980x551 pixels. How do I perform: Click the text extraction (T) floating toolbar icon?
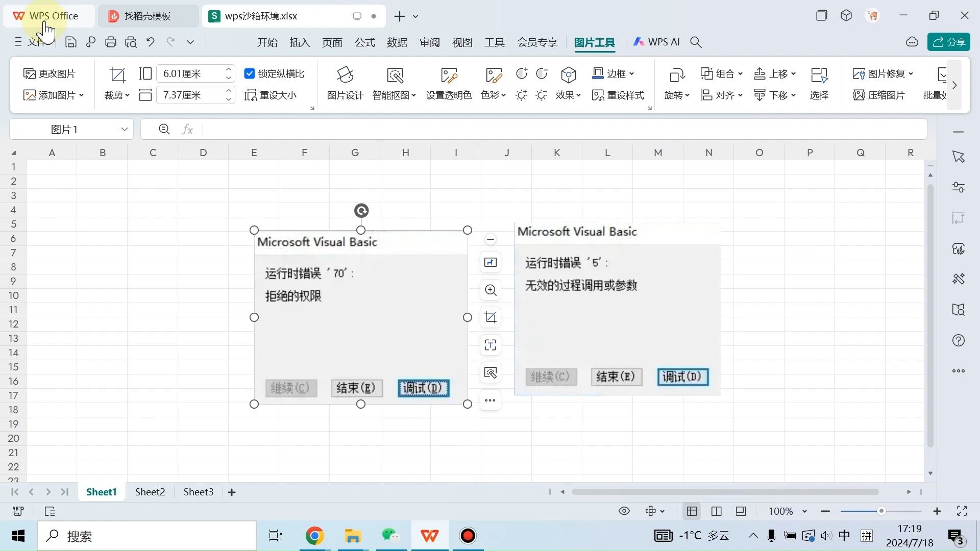490,345
